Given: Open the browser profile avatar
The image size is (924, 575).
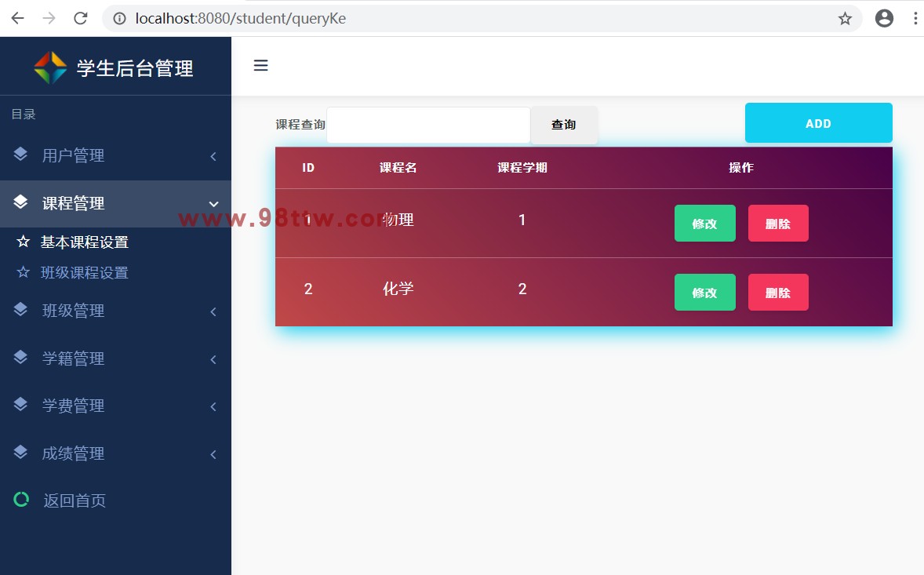Looking at the screenshot, I should tap(884, 18).
